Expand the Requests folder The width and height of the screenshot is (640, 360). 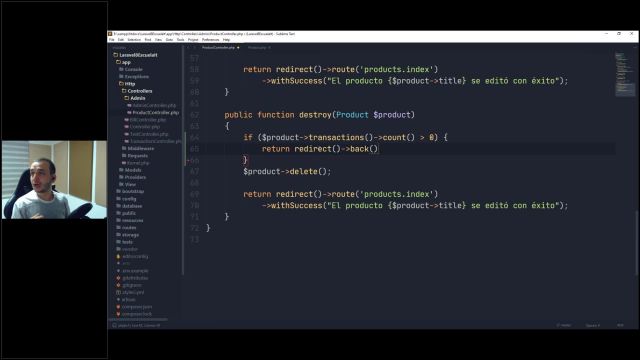point(135,156)
